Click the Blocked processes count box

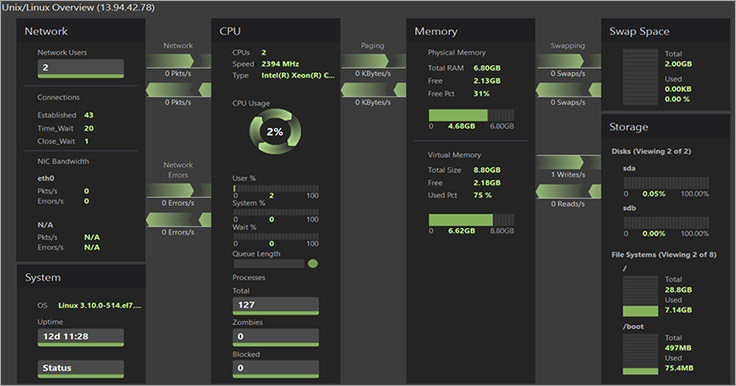pyautogui.click(x=276, y=369)
